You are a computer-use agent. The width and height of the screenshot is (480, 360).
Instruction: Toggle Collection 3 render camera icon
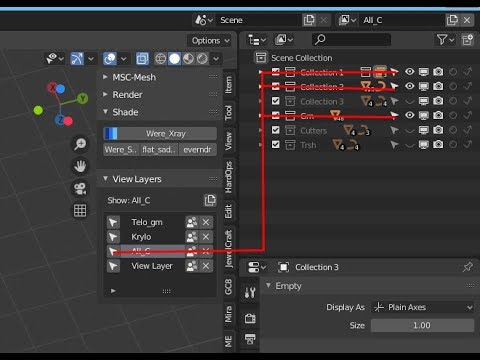438,101
